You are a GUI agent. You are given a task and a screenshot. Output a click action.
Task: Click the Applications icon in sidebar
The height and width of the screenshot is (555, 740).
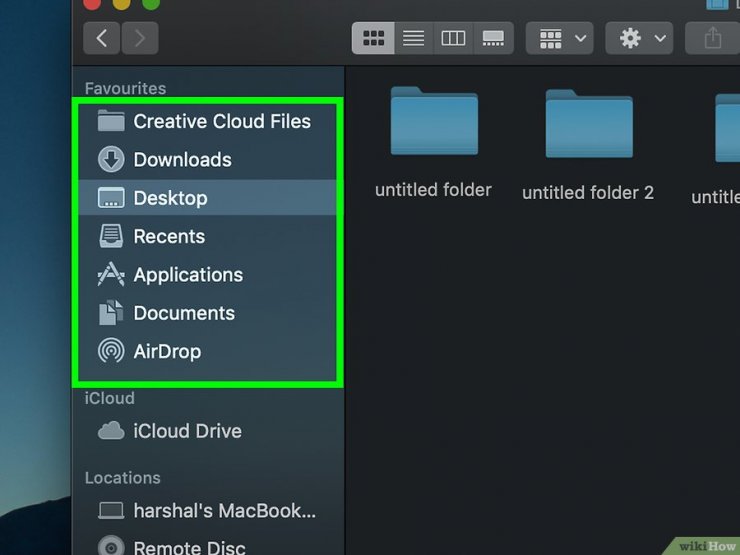coord(111,274)
